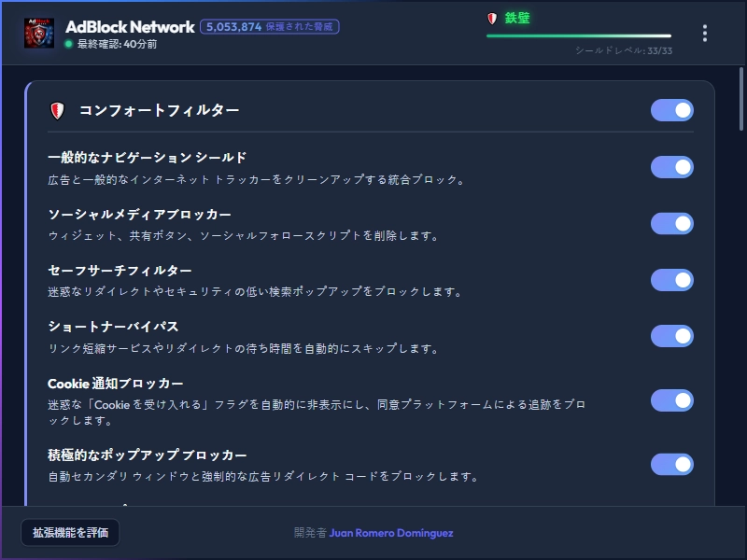Click description リンク短縮サービス text
747x560 pixels.
244,348
